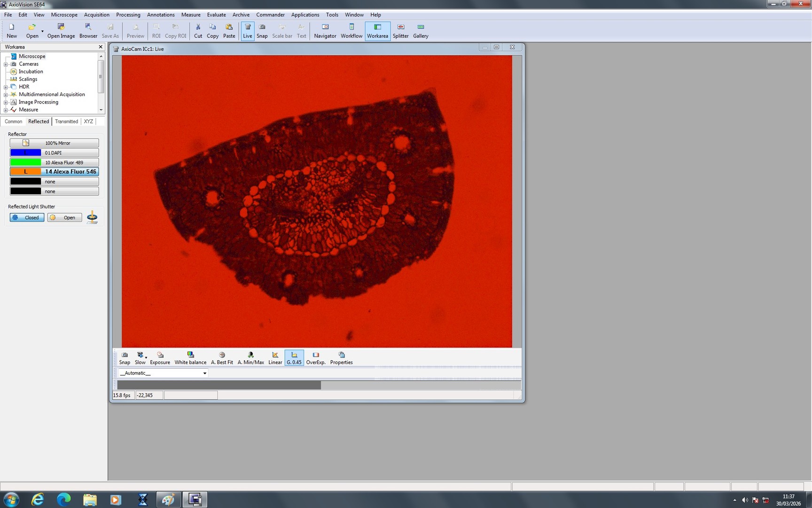Open the Gallery view
Viewport: 812px width, 508px height.
[x=420, y=31]
